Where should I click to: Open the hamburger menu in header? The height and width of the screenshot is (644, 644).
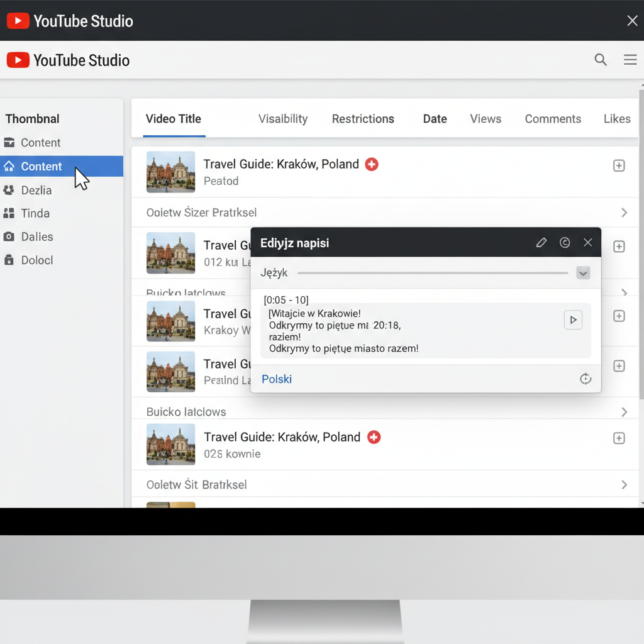630,60
